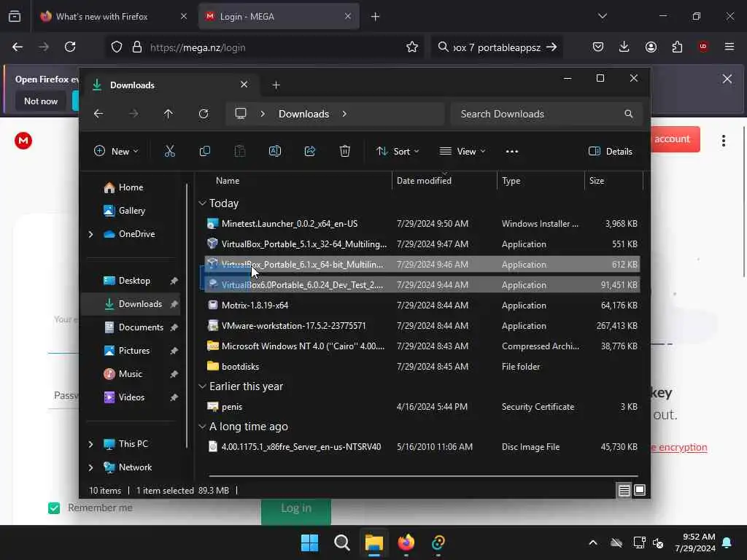Toggle the Remember me checkbox
Image resolution: width=747 pixels, height=560 pixels.
coord(54,508)
